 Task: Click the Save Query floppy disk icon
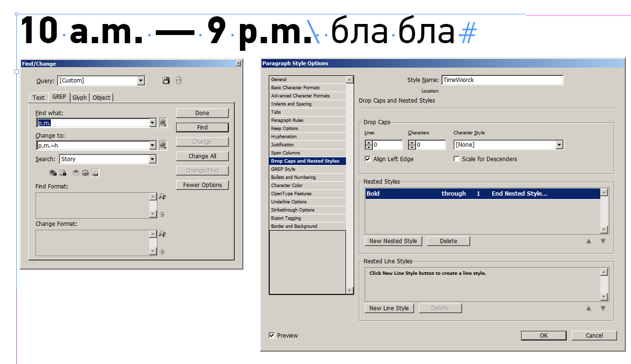[x=166, y=81]
